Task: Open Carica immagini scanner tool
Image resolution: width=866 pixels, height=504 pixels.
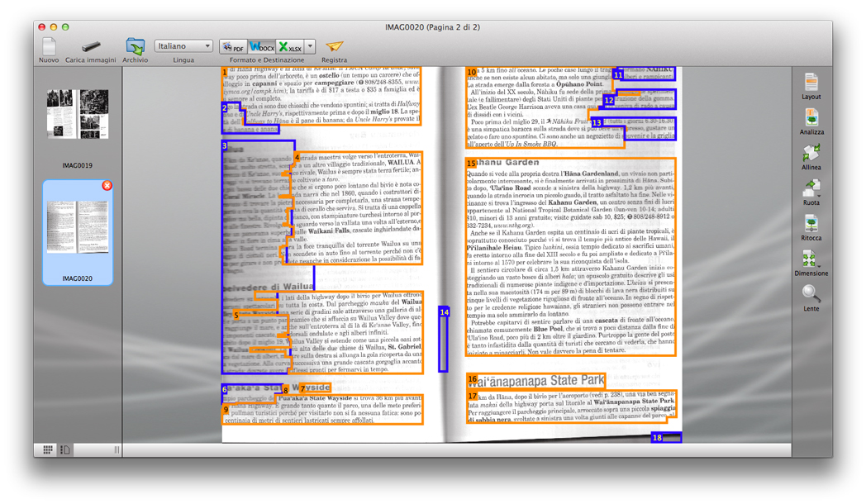Action: click(x=91, y=46)
